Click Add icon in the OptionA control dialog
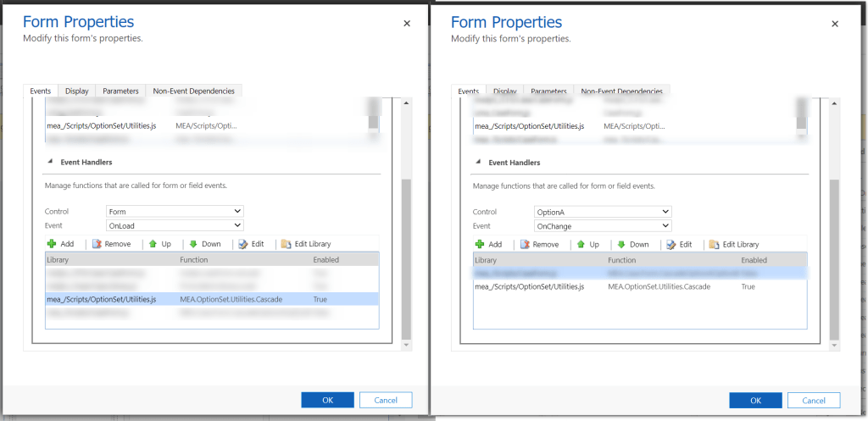Screen dimensions: 868x421 pos(481,245)
